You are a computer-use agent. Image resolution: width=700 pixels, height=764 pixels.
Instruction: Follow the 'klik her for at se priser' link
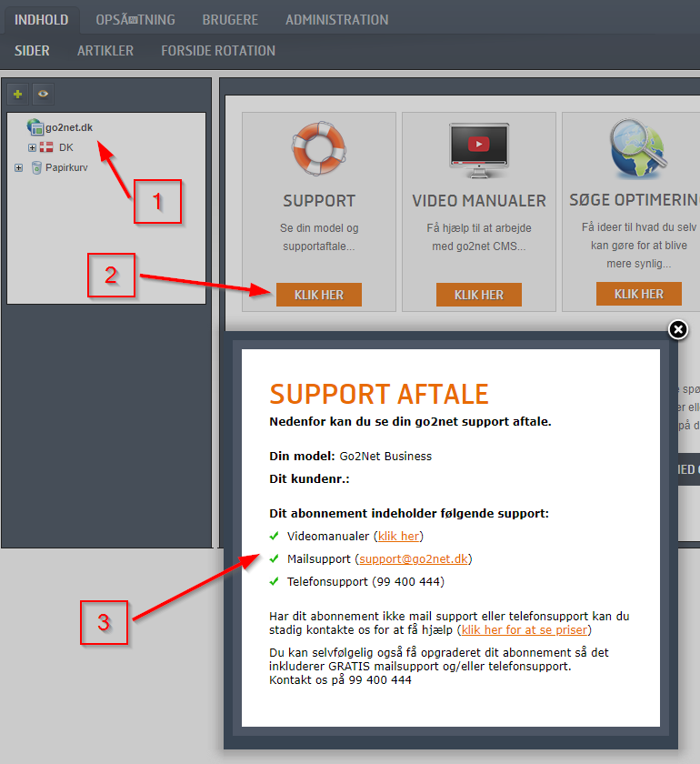[525, 629]
